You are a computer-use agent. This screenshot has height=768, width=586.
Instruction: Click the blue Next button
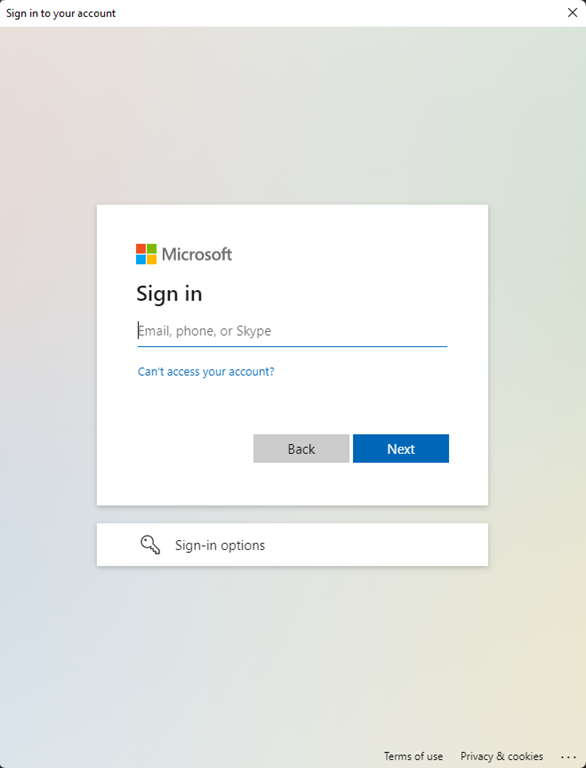[x=401, y=449]
